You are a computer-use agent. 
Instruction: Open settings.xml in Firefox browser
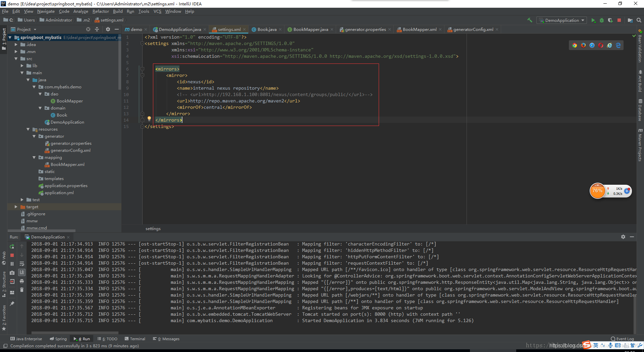[583, 45]
